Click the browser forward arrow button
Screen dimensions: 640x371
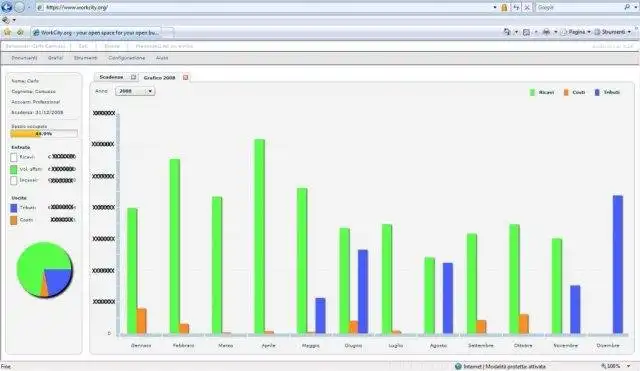(20, 7)
